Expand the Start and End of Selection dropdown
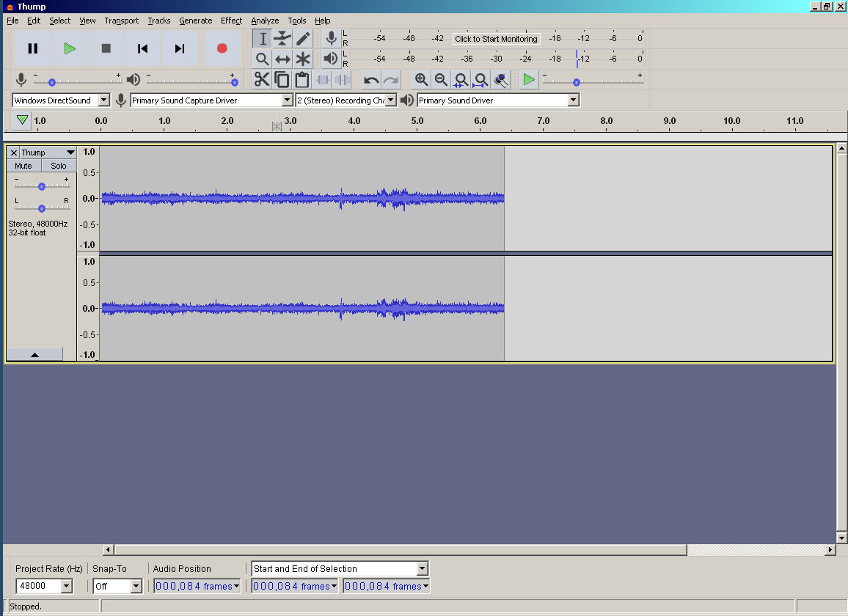The width and height of the screenshot is (848, 616). click(x=422, y=569)
